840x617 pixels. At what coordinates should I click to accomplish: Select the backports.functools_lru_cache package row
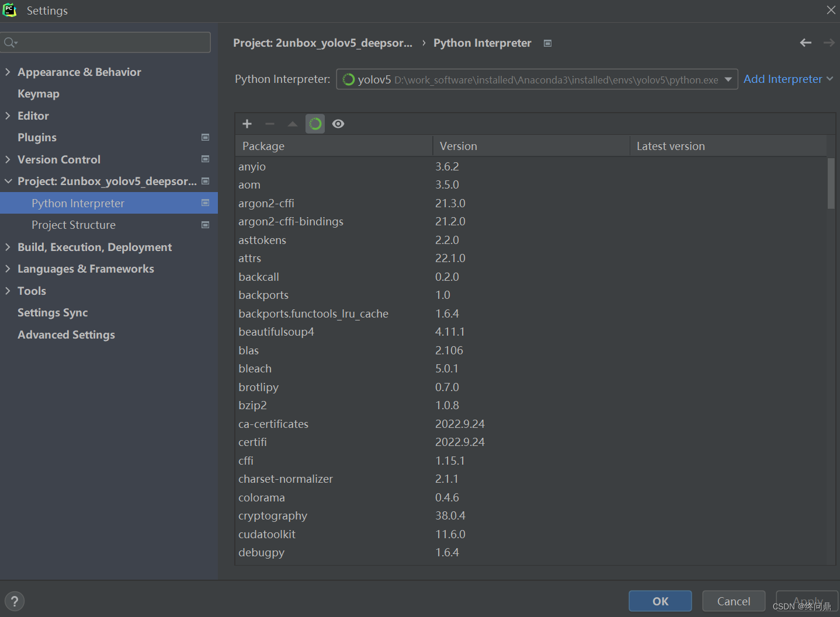(531, 313)
